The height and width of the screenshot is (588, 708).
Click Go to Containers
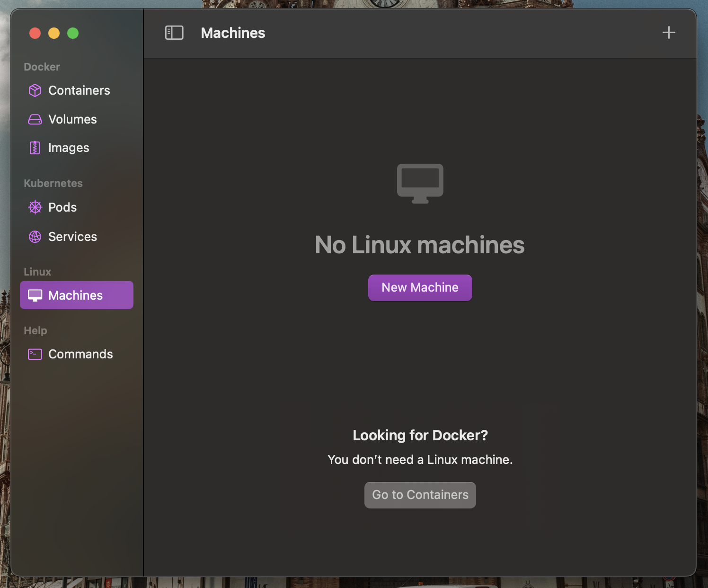click(420, 495)
